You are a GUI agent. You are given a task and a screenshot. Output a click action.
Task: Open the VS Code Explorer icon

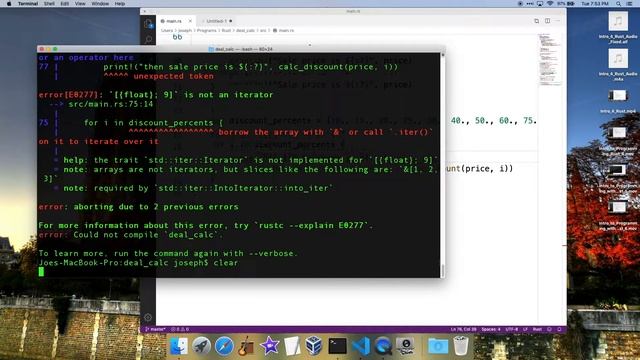click(x=148, y=24)
